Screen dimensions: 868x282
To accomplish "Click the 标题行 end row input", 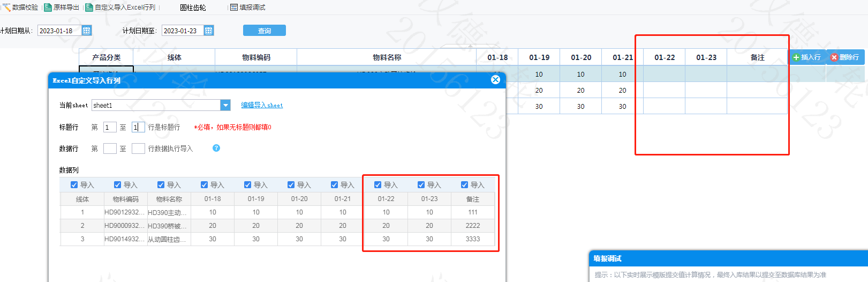I will click(138, 127).
